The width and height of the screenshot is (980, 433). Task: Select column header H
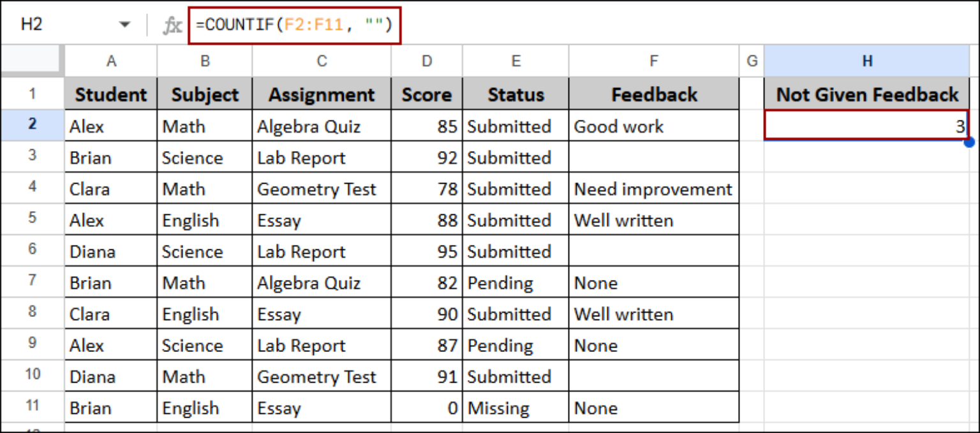click(x=866, y=60)
